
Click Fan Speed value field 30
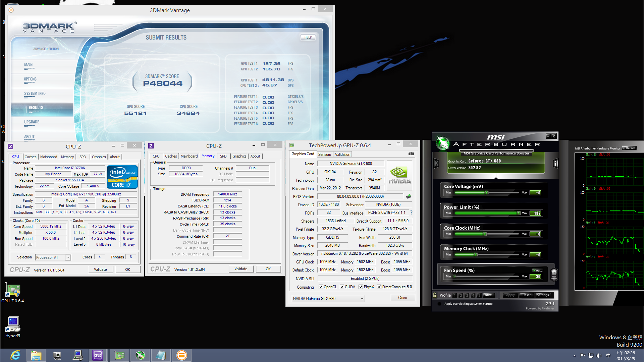[x=536, y=277]
